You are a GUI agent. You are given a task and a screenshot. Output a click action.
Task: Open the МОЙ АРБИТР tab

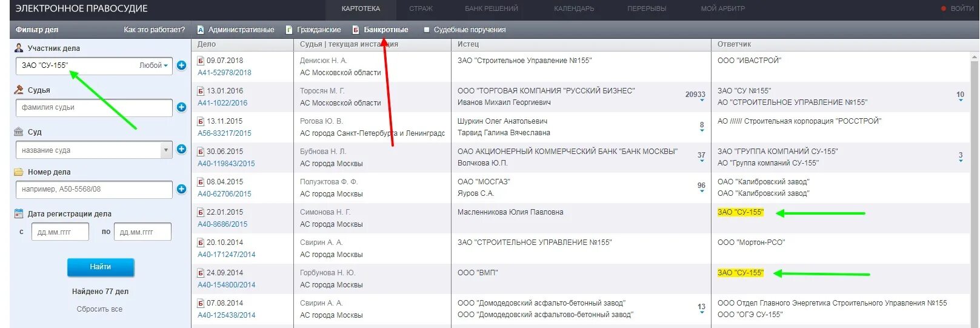tap(723, 8)
